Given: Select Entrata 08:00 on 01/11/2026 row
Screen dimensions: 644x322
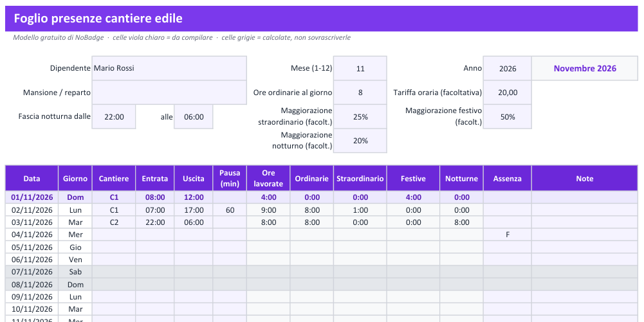Looking at the screenshot, I should 155,197.
